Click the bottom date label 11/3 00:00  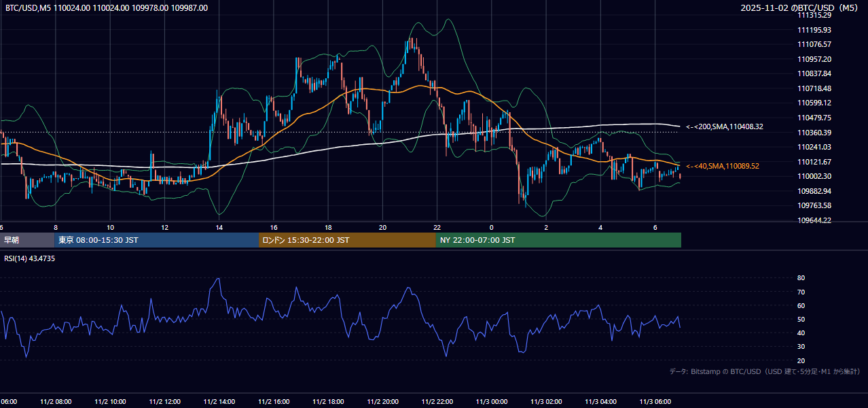pyautogui.click(x=492, y=401)
